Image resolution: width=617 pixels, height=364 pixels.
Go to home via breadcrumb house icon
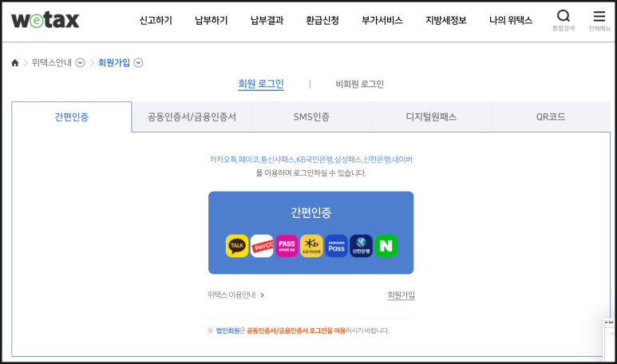click(x=15, y=62)
